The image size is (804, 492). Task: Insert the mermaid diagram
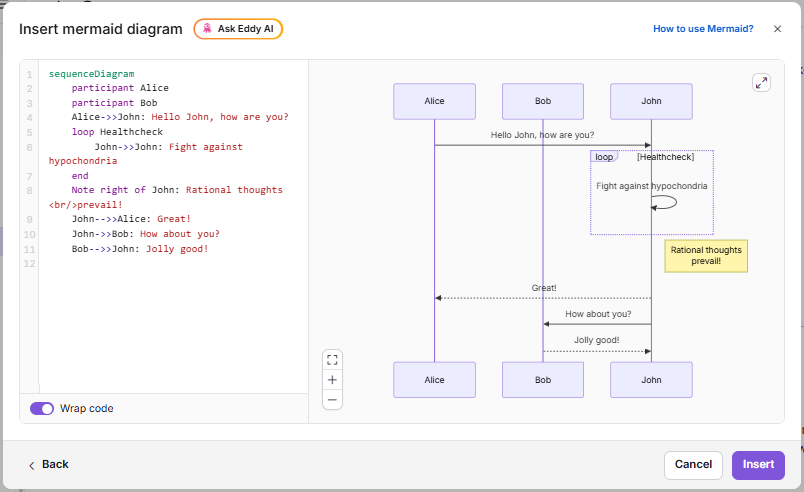[x=758, y=465]
